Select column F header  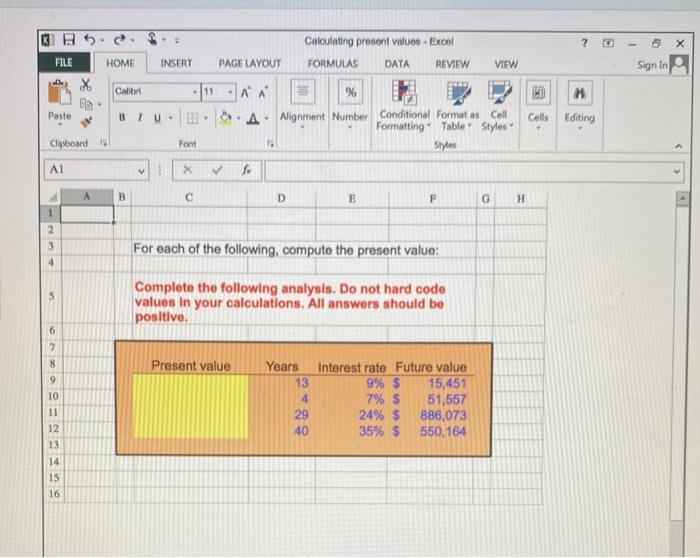coord(432,198)
